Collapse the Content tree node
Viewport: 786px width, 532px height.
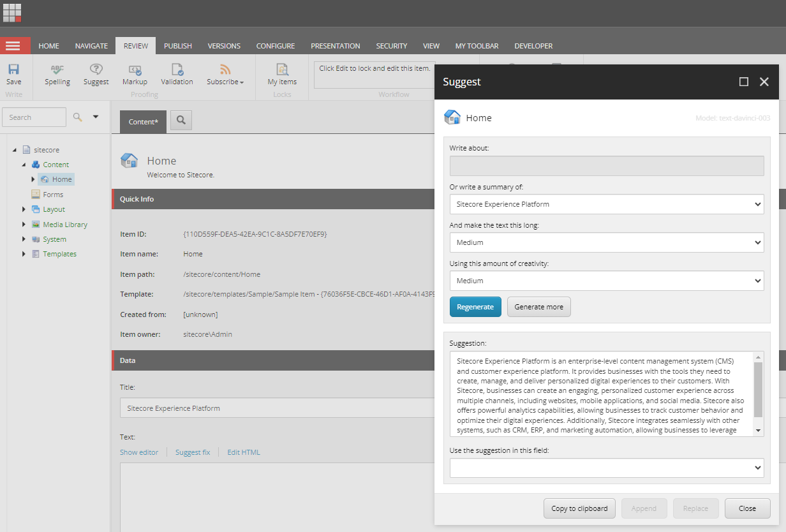tap(24, 165)
